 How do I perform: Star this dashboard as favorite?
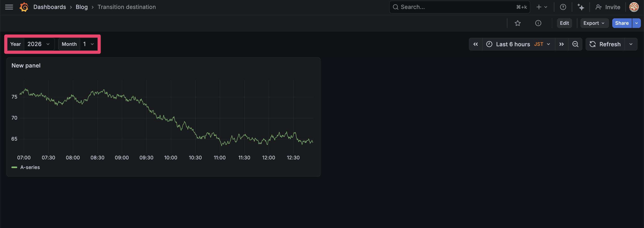517,23
